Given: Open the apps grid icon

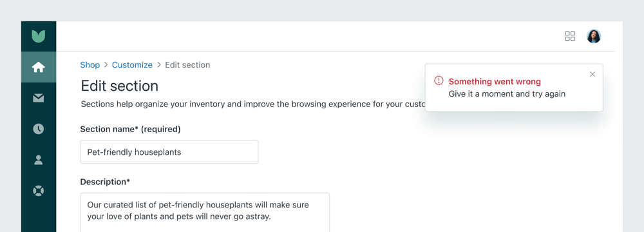Looking at the screenshot, I should (x=570, y=36).
